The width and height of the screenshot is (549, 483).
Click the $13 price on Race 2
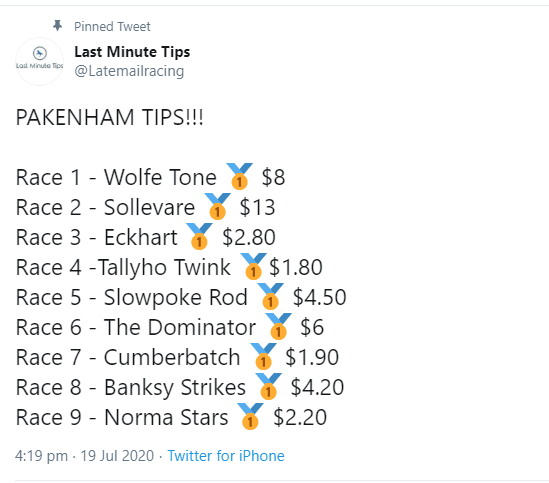click(257, 207)
